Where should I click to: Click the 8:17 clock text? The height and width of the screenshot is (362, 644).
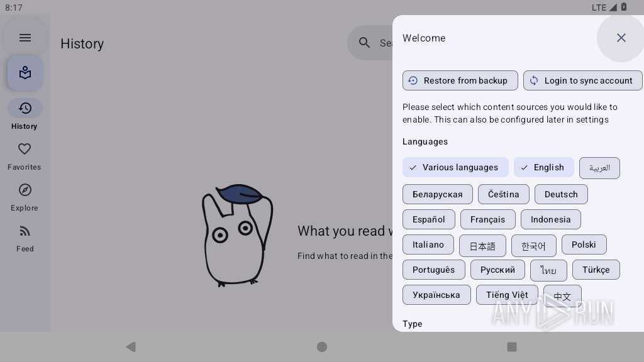tap(14, 8)
